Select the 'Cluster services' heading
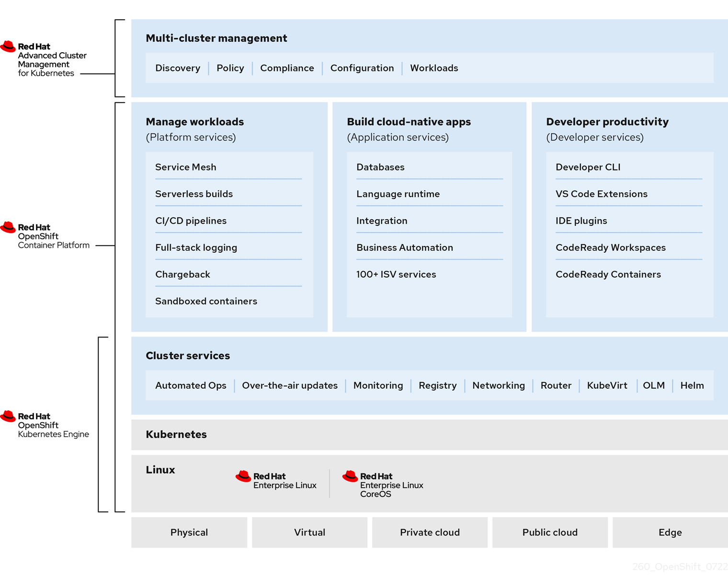Image resolution: width=728 pixels, height=586 pixels. 188,356
